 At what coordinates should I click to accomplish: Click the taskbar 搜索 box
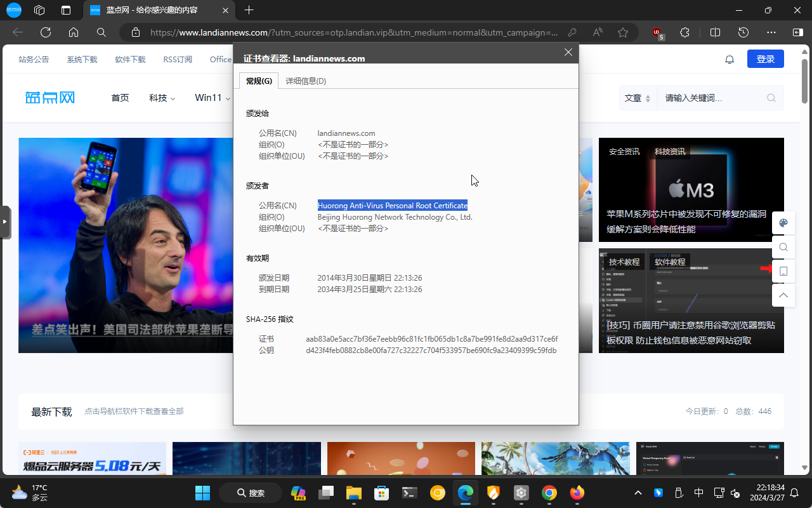click(x=251, y=493)
